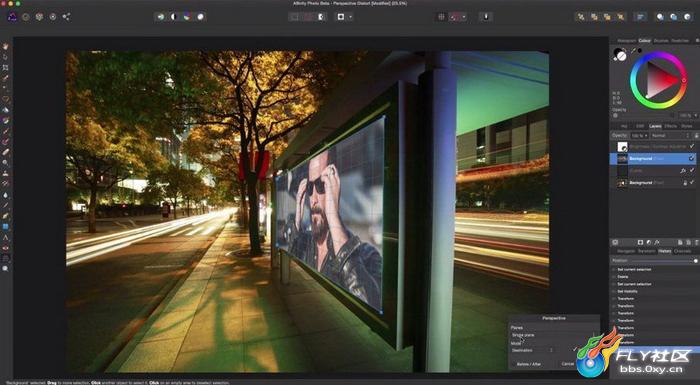700x385 pixels.
Task: Apply Auto Colour from the toolbar
Action: pos(187,17)
